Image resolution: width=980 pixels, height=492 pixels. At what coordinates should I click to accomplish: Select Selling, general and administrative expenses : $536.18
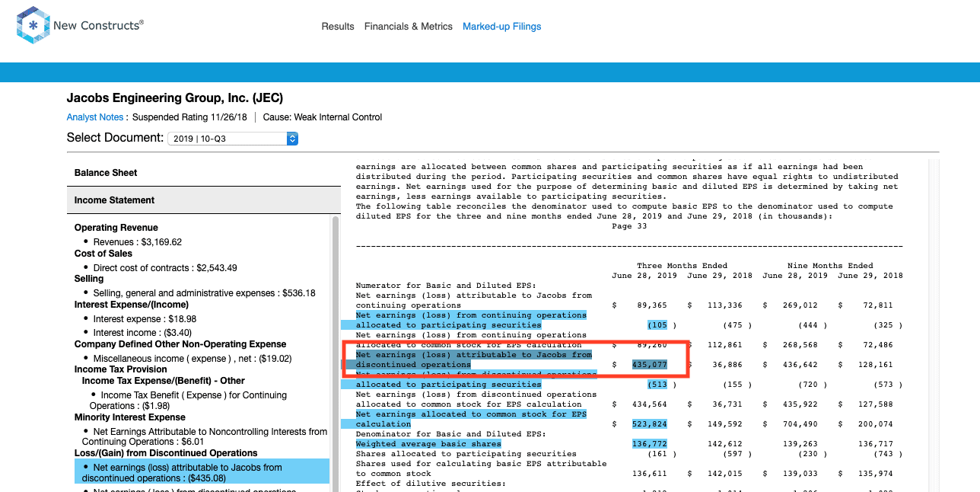(204, 293)
